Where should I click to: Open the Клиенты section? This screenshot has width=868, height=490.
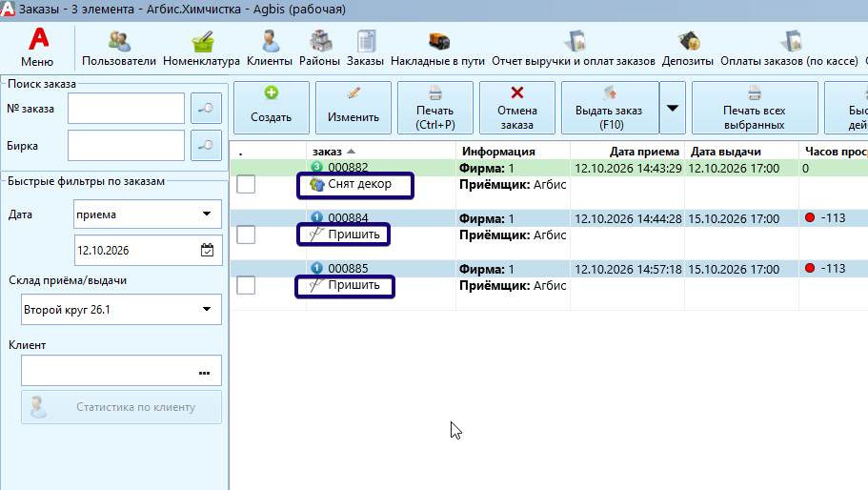tap(270, 48)
